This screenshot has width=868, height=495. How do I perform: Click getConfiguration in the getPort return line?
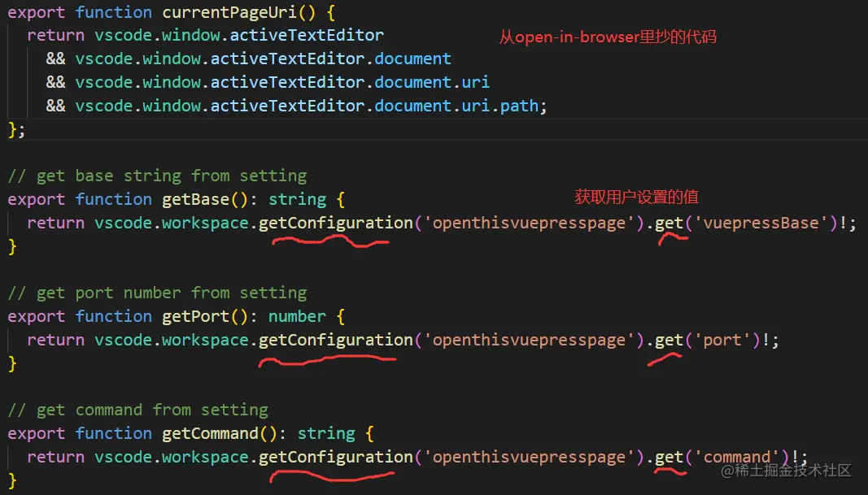[336, 340]
